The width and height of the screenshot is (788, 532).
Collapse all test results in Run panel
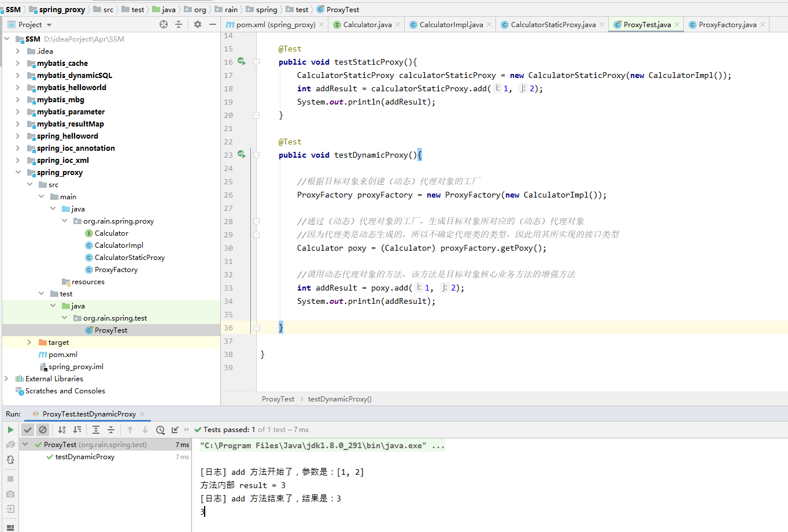pyautogui.click(x=111, y=430)
